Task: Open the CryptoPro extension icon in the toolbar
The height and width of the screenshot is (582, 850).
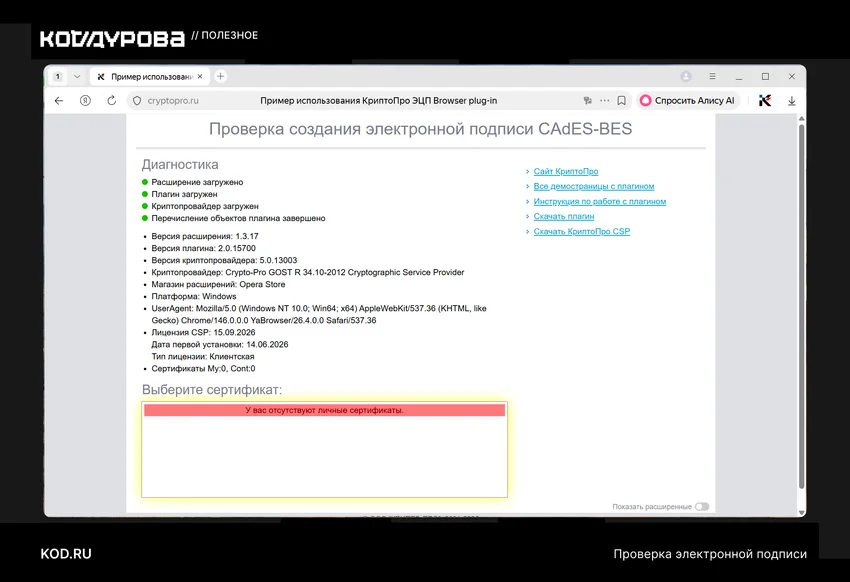Action: coord(765,101)
